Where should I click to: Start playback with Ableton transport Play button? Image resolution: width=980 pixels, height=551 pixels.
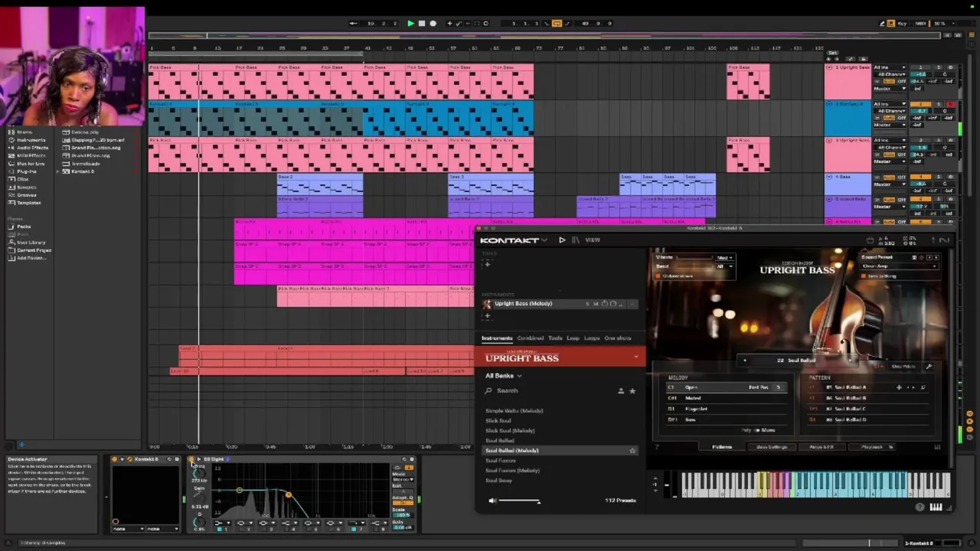[410, 24]
